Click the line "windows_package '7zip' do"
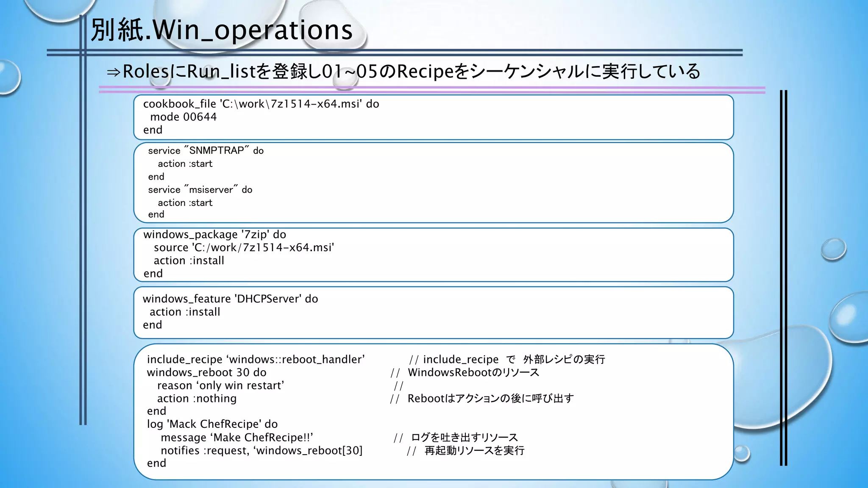868x488 pixels. coord(215,234)
